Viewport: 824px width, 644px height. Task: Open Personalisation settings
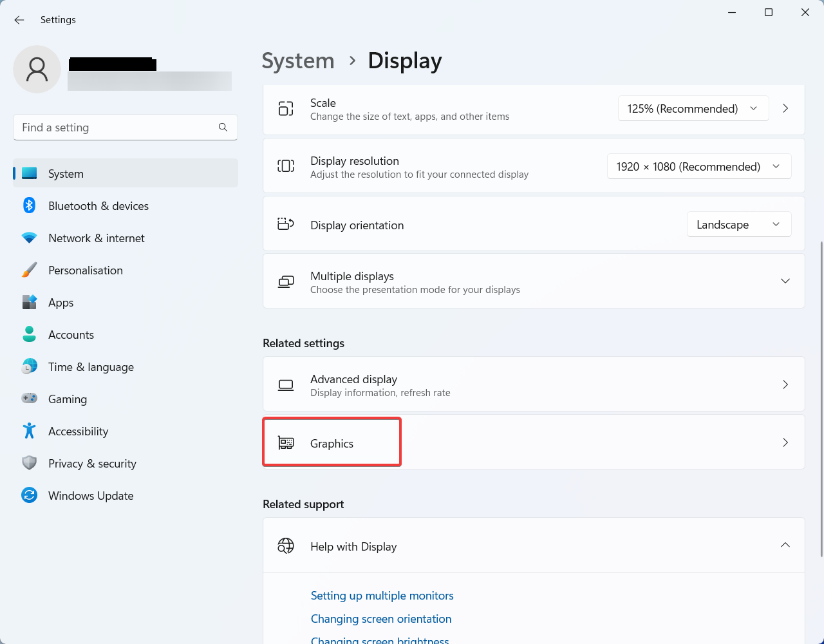[126, 270]
